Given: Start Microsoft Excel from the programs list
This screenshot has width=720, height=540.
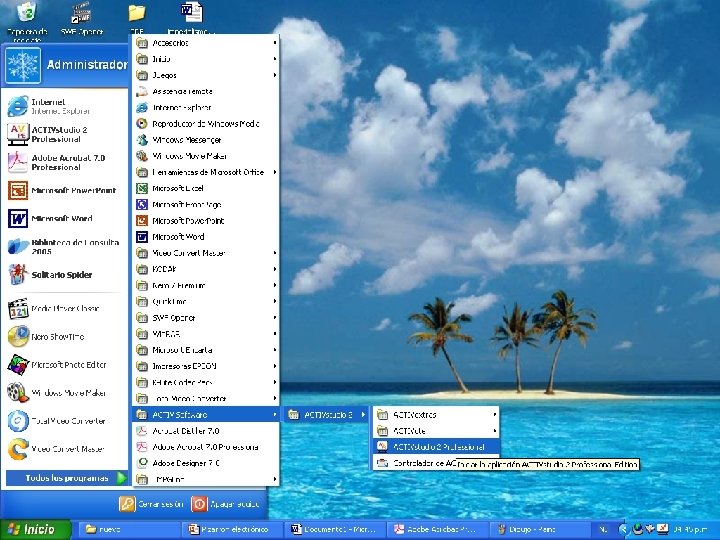Looking at the screenshot, I should 206,188.
